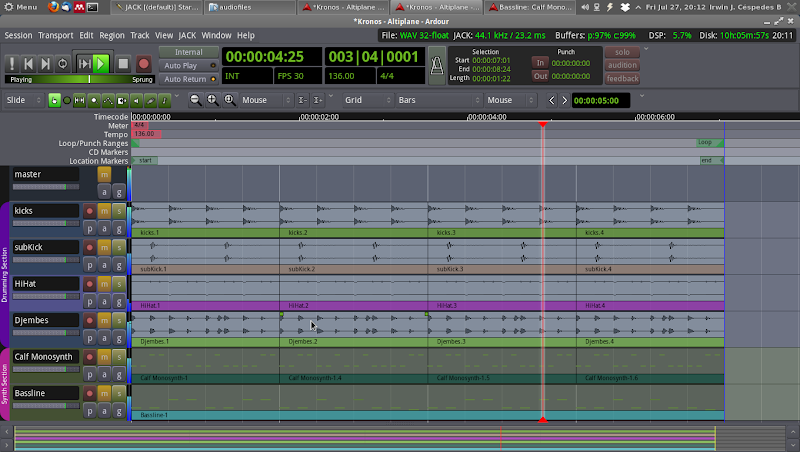Mute the kicks track
Image resolution: width=800 pixels, height=452 pixels.
tap(104, 211)
